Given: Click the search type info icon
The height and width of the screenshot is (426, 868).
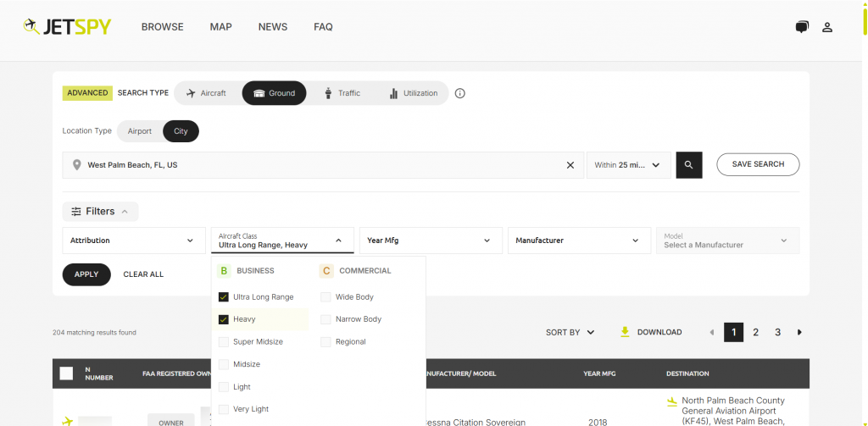Looking at the screenshot, I should pos(460,93).
